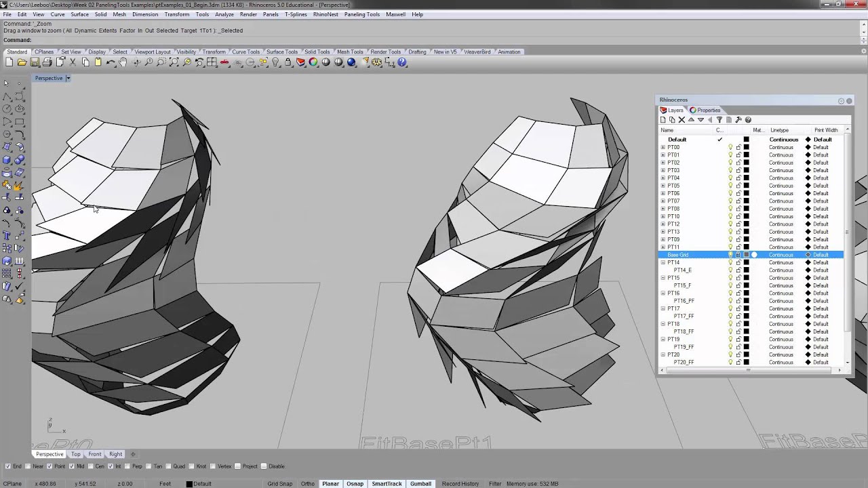Viewport: 868px width, 488px height.
Task: Collapse the PT14 layer tree node
Action: click(663, 262)
